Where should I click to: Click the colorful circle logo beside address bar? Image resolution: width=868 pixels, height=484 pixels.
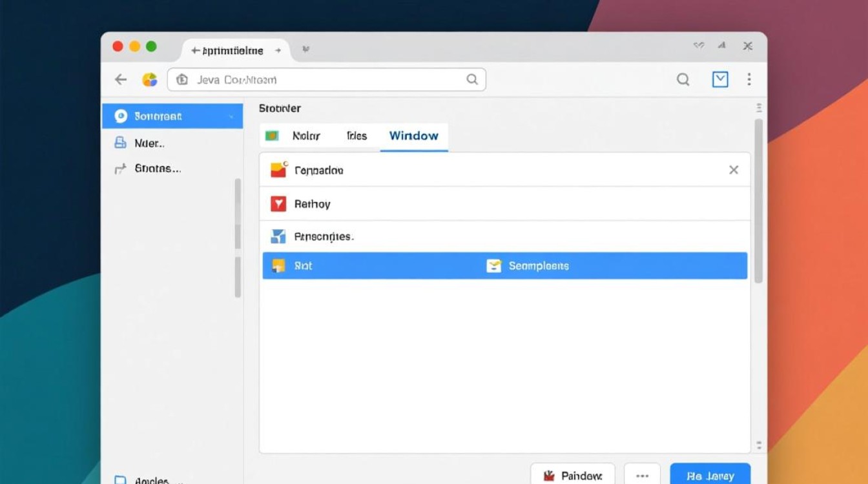point(150,80)
